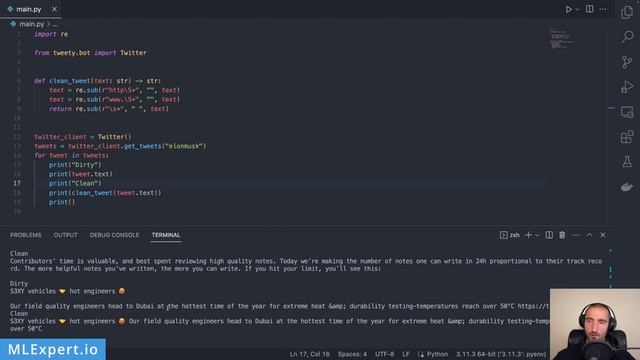This screenshot has width=640, height=360.
Task: Click the import re line
Action: (x=51, y=34)
